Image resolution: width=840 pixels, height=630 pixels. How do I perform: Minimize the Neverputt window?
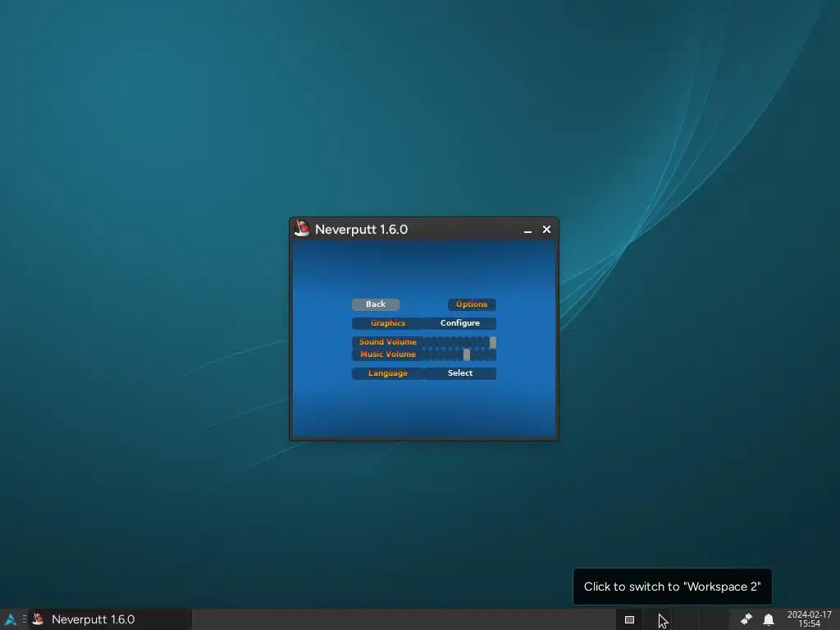coord(527,230)
